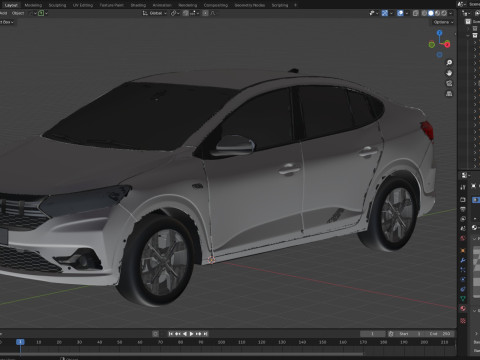Toggle the preview range clock icon

click(x=391, y=334)
